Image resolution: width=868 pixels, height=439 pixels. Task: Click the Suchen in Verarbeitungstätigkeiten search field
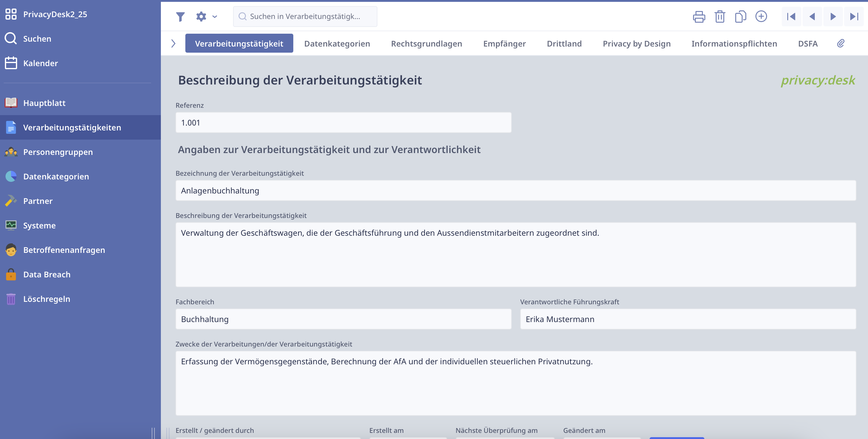[305, 17]
